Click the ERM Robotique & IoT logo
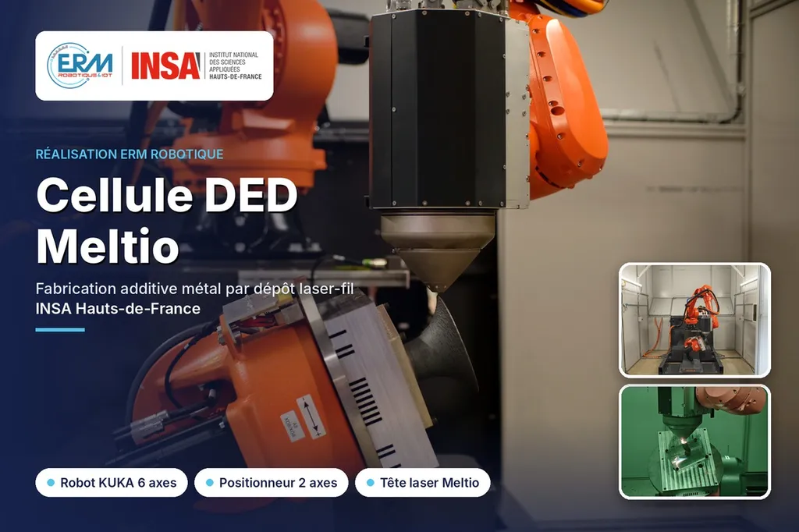 (x=80, y=66)
